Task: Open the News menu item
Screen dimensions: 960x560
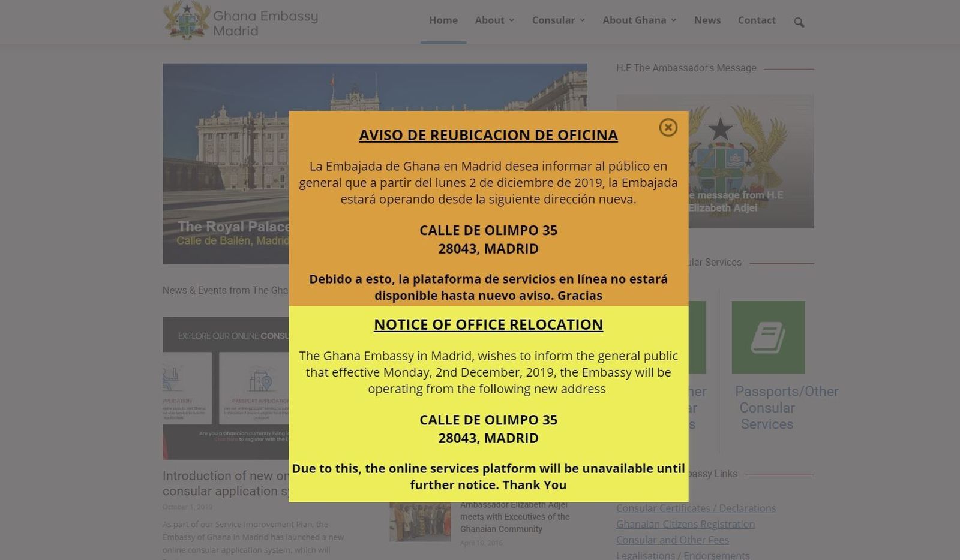Action: pyautogui.click(x=707, y=20)
